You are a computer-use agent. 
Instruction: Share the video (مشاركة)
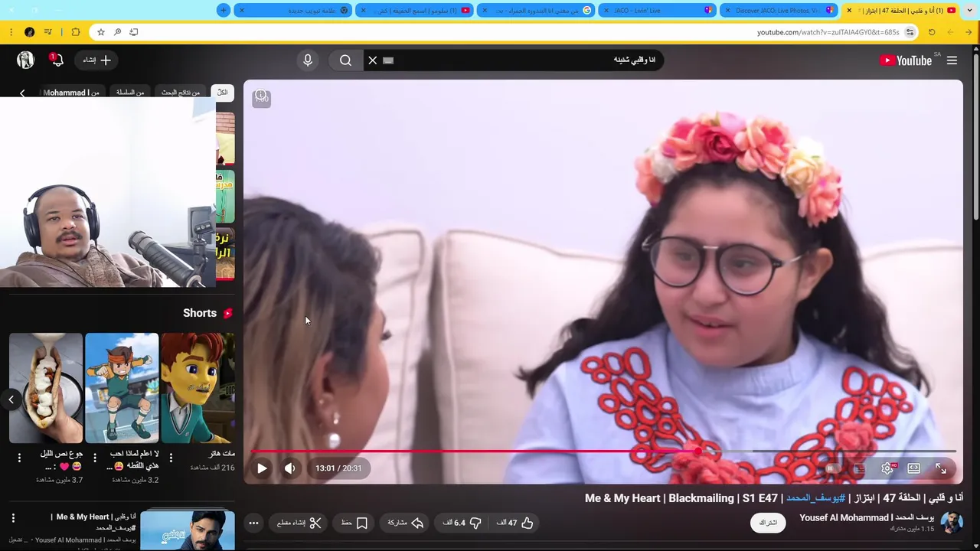406,523
